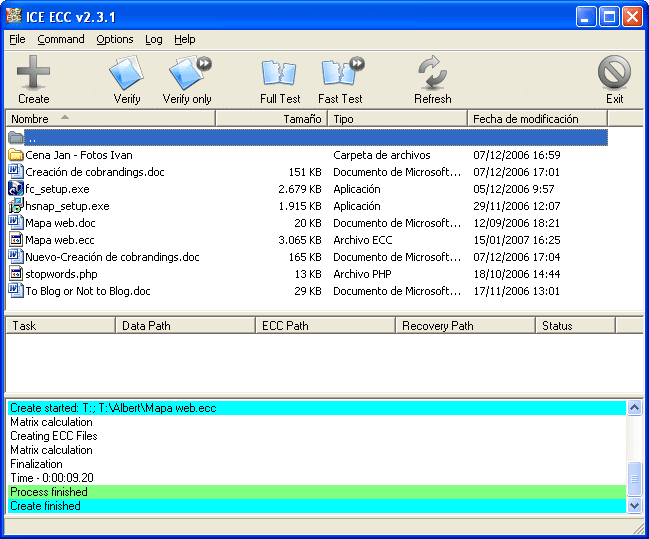
Task: Click the 'Create finished' log line
Action: tap(317, 506)
